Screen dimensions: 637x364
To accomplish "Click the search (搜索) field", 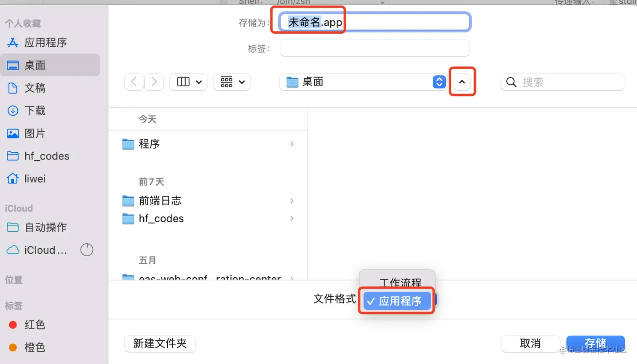I will [x=562, y=82].
